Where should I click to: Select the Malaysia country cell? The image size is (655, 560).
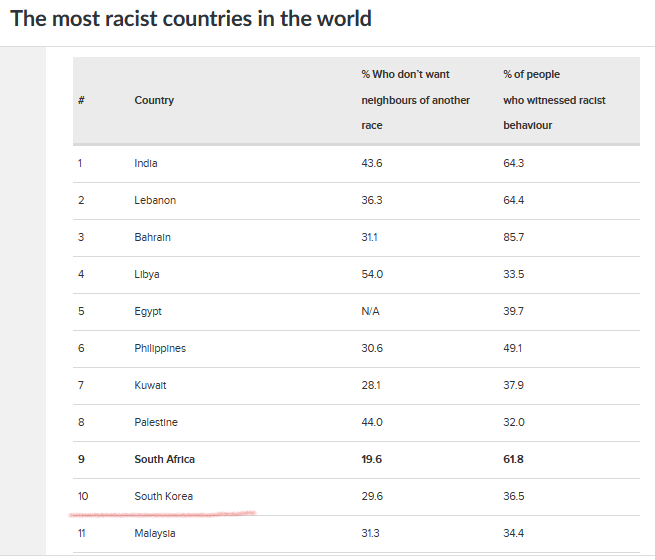pos(155,533)
